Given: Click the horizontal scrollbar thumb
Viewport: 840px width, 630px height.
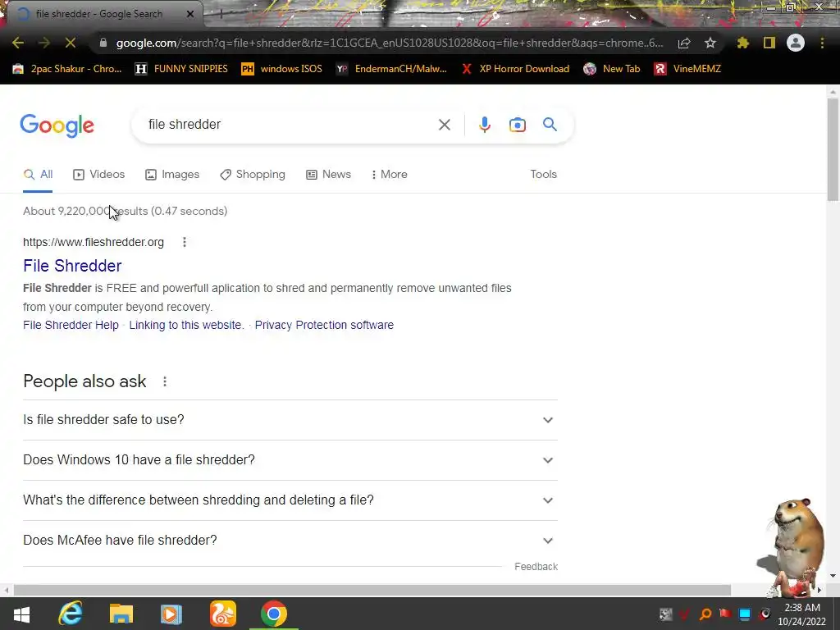Looking at the screenshot, I should [372, 591].
